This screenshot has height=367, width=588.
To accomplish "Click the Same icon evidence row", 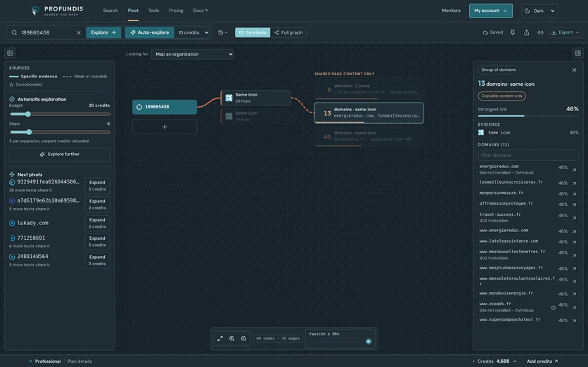I will [528, 132].
